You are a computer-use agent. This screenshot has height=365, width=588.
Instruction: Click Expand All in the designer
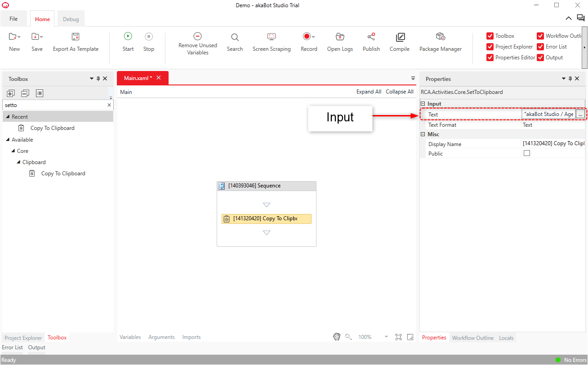point(369,92)
